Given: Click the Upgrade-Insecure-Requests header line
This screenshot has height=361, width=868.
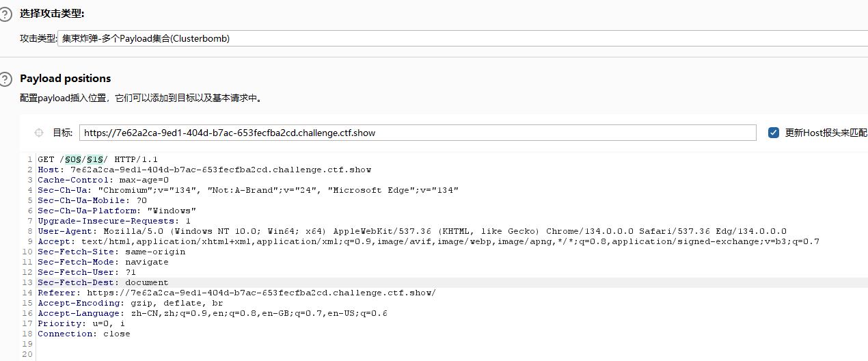Looking at the screenshot, I should 114,221.
